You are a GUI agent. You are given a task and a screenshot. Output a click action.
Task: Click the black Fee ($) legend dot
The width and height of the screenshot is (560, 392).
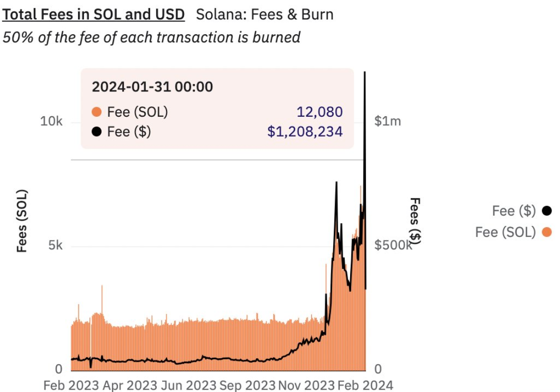(547, 211)
